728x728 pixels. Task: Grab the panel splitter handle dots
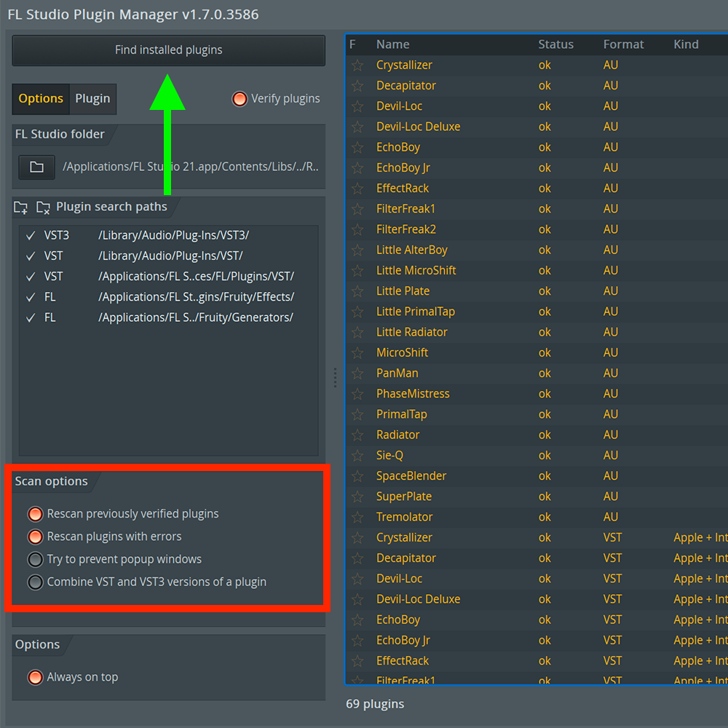click(x=335, y=378)
